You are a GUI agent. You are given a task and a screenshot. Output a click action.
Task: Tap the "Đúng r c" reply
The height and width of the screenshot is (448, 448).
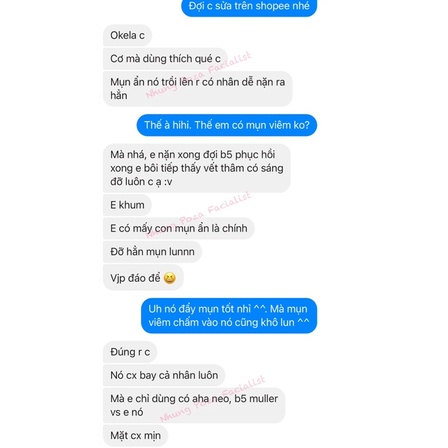(x=130, y=352)
